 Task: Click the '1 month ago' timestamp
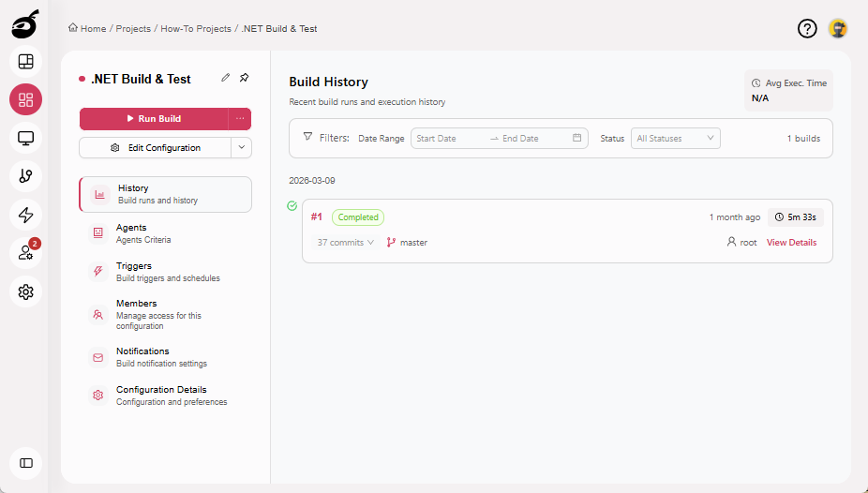735,217
